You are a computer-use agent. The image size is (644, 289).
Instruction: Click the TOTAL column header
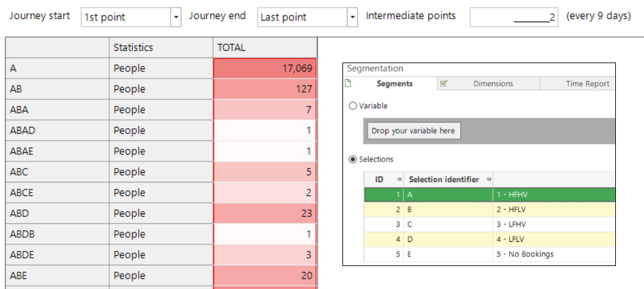coord(265,48)
